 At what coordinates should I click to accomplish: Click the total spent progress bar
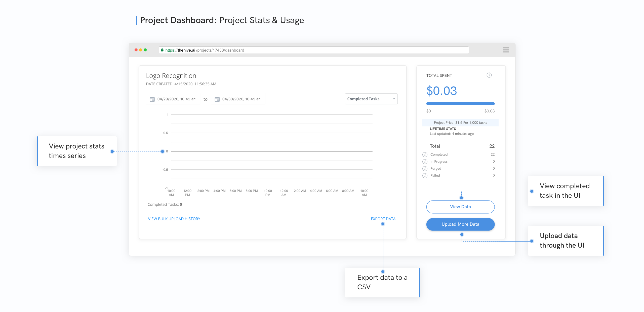(x=460, y=104)
